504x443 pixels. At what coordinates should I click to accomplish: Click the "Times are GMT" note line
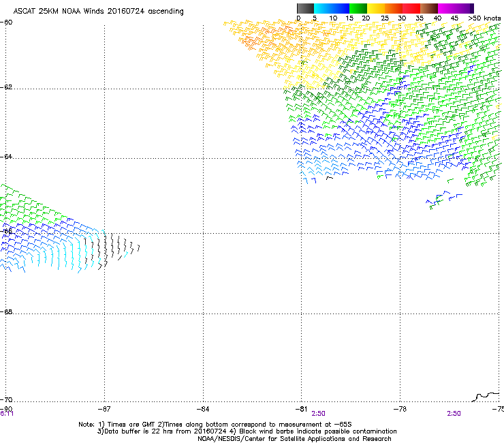(x=215, y=425)
